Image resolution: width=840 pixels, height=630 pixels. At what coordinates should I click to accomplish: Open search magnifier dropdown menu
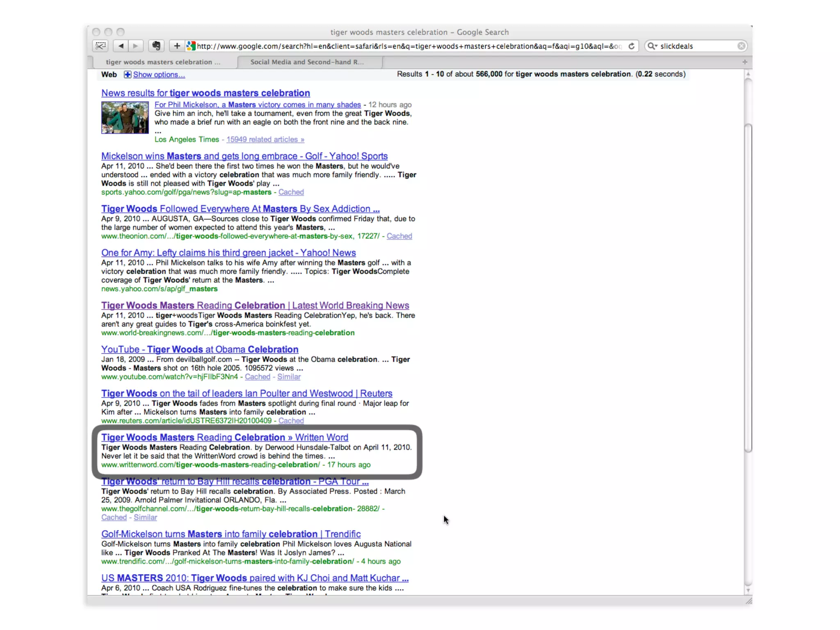[652, 46]
